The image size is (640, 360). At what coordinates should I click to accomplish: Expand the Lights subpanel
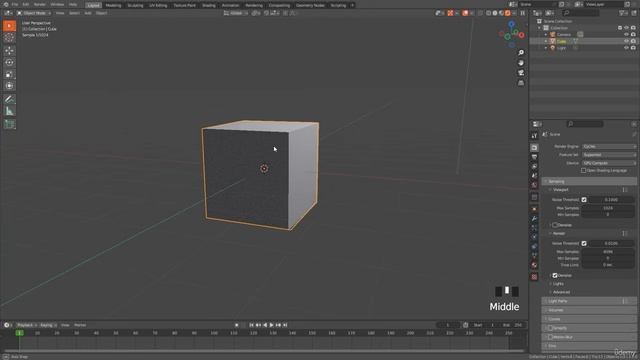(558, 284)
